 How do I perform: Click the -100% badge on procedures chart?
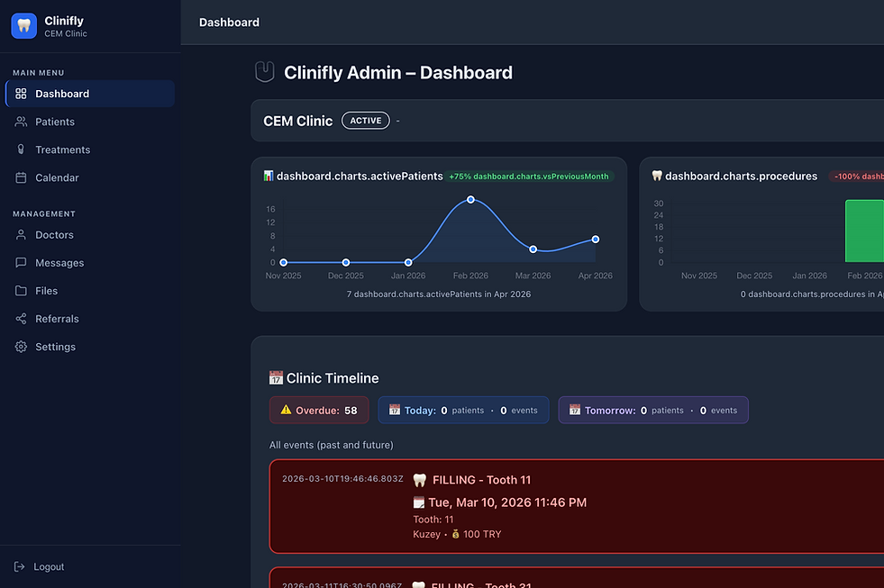pos(856,176)
